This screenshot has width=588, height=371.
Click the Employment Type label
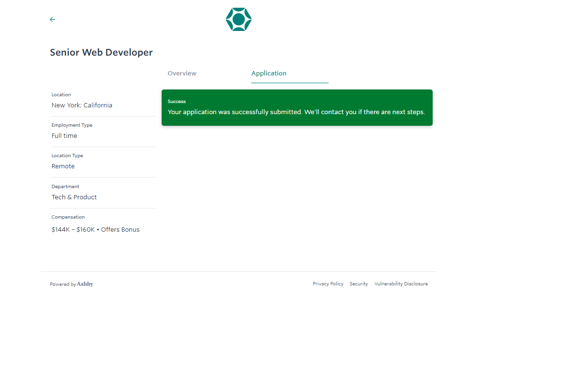(72, 125)
